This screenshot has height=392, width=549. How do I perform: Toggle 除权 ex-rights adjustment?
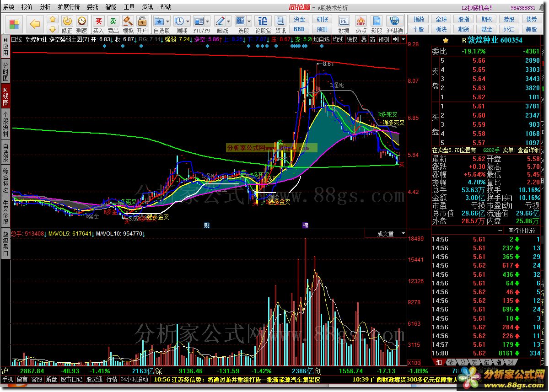[352, 39]
